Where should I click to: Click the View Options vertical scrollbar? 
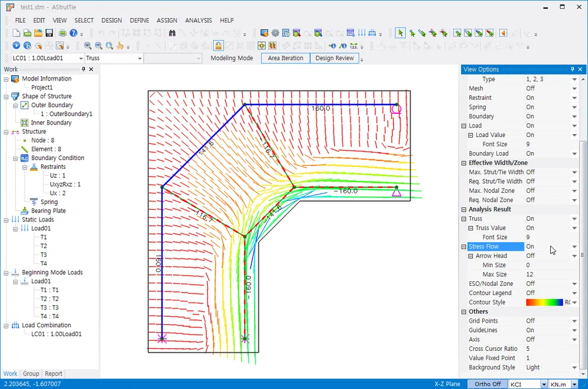pyautogui.click(x=582, y=255)
